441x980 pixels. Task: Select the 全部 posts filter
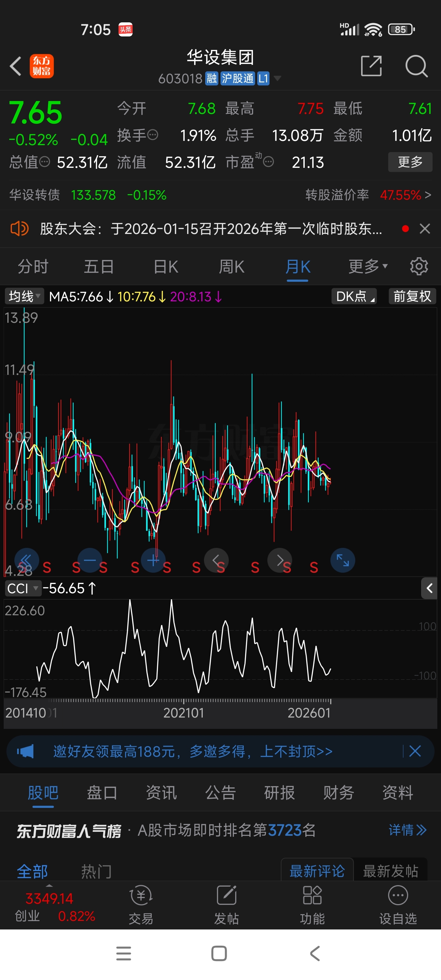point(32,871)
